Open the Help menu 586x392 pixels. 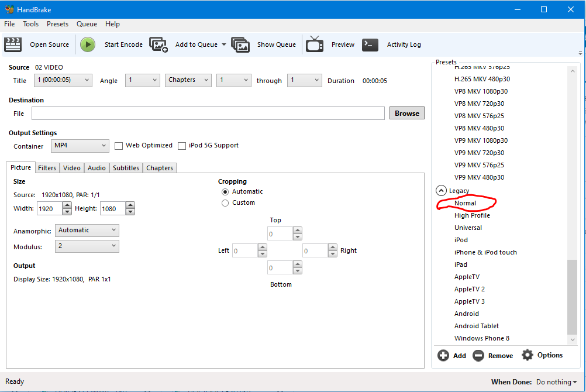pyautogui.click(x=112, y=24)
